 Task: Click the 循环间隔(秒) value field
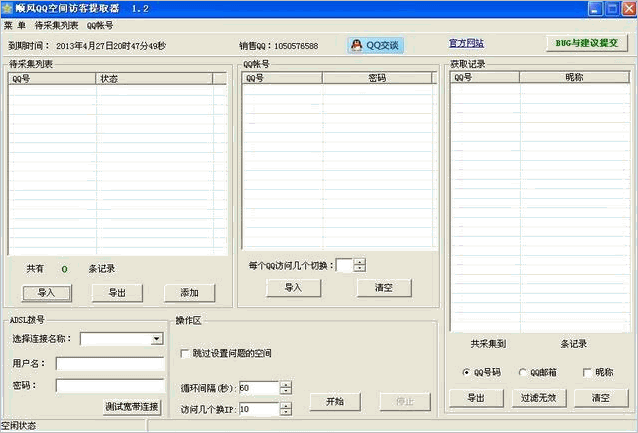coord(259,388)
